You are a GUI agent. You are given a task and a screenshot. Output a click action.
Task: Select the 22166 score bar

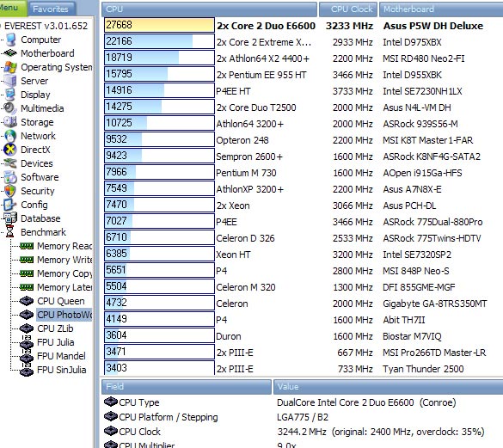[159, 41]
